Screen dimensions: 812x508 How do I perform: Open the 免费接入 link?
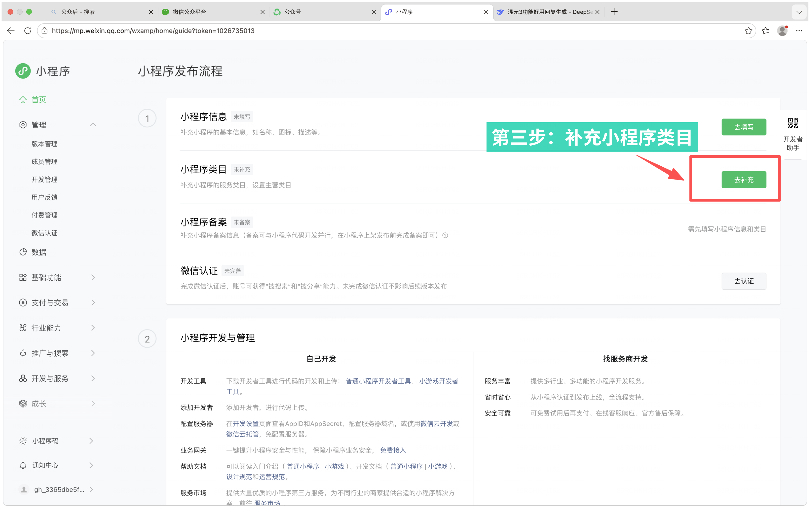point(393,450)
